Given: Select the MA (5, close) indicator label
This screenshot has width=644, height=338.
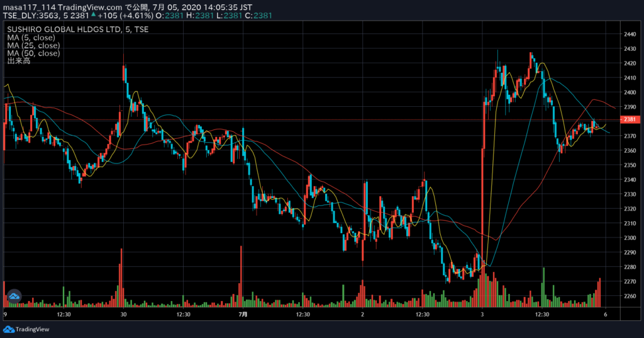Looking at the screenshot, I should [31, 37].
